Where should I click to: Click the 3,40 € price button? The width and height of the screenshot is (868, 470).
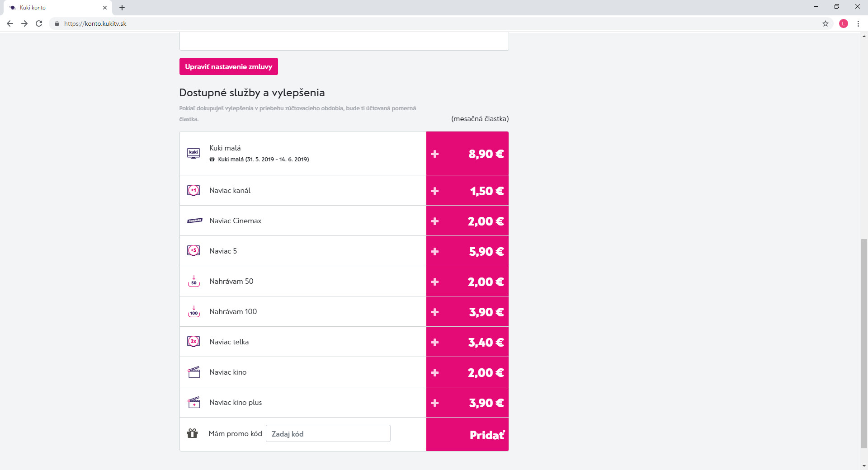tap(467, 342)
